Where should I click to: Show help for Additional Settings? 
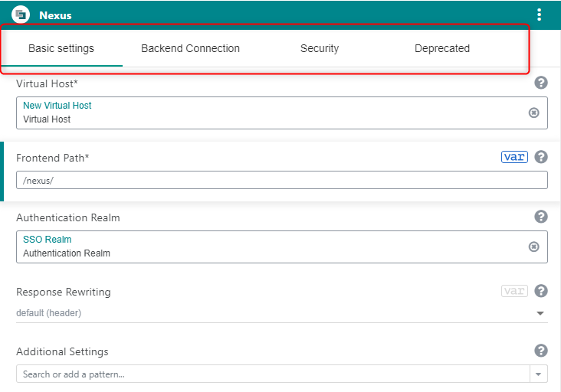click(541, 351)
